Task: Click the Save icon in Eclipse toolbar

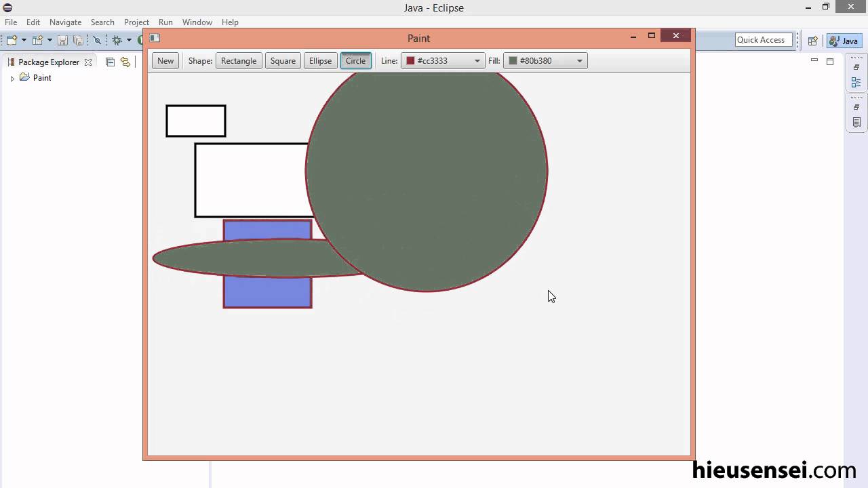Action: coord(62,40)
